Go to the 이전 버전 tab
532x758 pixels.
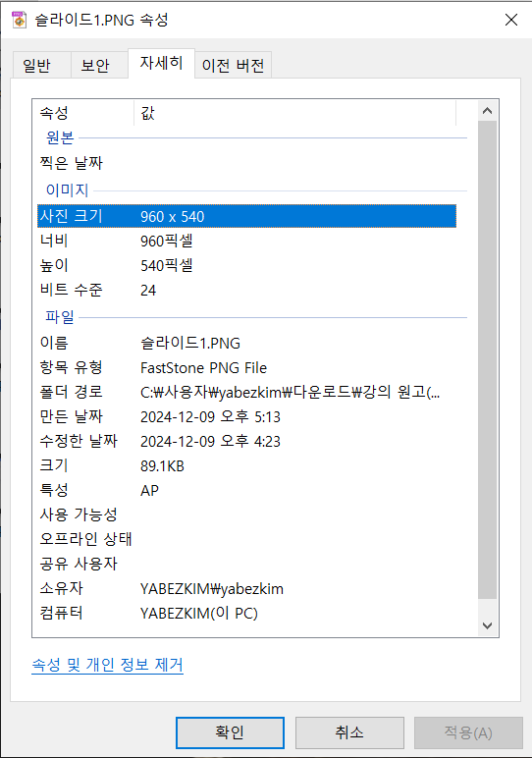(x=233, y=65)
